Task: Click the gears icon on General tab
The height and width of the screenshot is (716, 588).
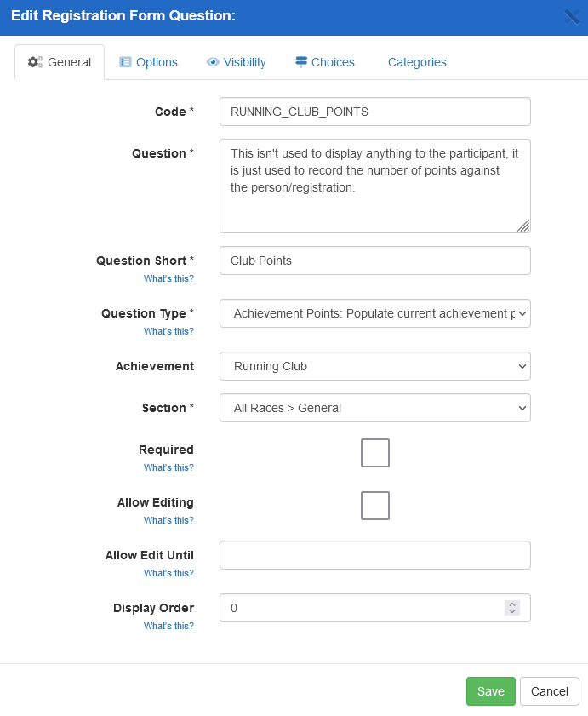Action: [35, 62]
